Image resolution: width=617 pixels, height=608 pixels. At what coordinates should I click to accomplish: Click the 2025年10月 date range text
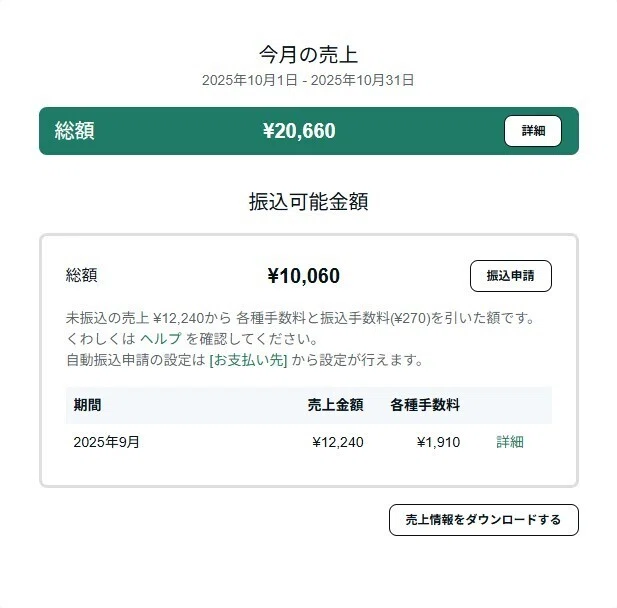(x=308, y=80)
